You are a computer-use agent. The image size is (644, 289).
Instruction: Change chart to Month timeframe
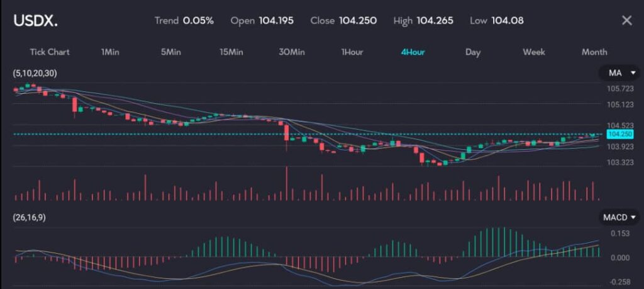594,52
